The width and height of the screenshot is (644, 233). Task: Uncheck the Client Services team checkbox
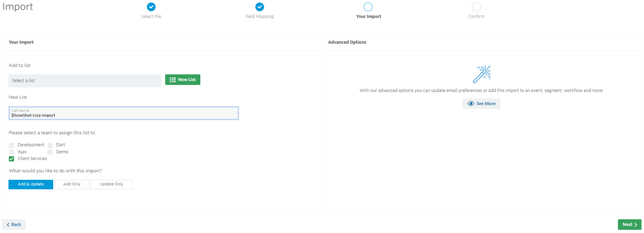click(x=12, y=159)
